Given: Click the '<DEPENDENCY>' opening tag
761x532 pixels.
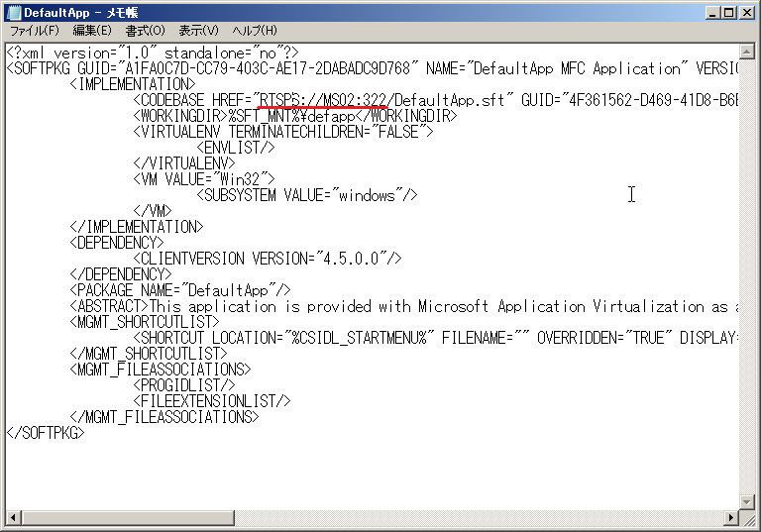Looking at the screenshot, I should (117, 243).
